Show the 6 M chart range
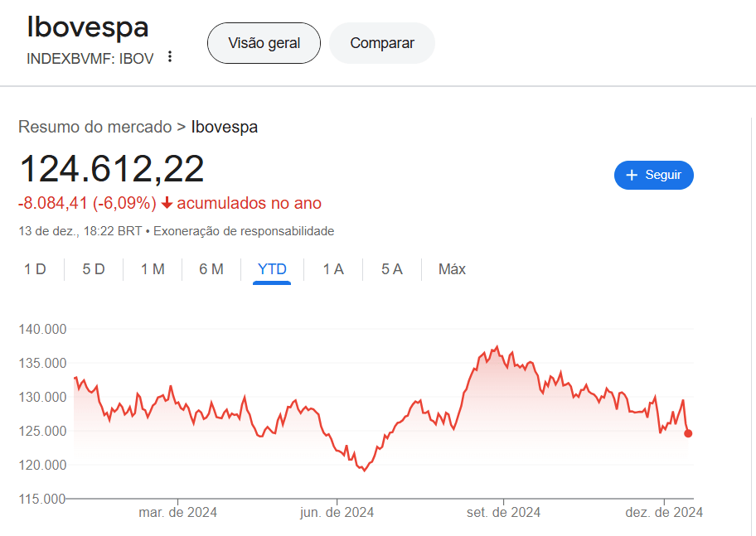756x536 pixels. tap(211, 269)
